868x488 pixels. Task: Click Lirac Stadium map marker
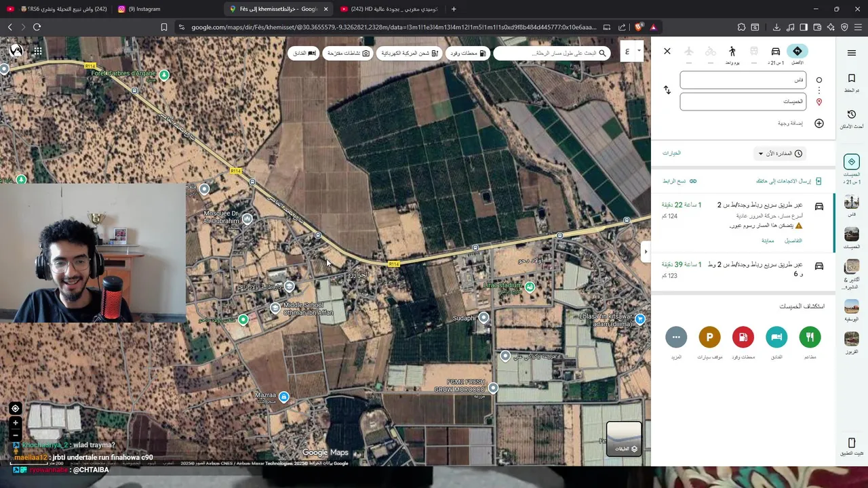point(530,287)
